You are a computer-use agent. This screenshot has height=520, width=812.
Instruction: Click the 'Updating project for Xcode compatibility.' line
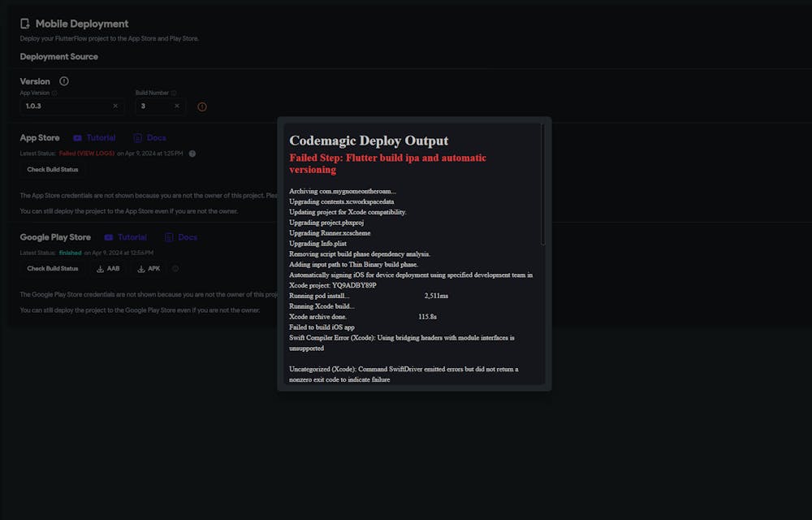tap(348, 212)
